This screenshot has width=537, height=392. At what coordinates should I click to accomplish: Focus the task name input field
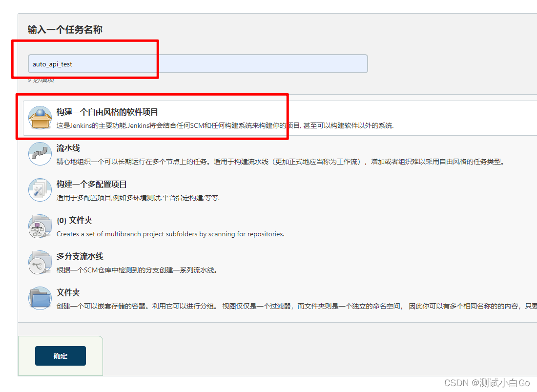click(x=198, y=63)
